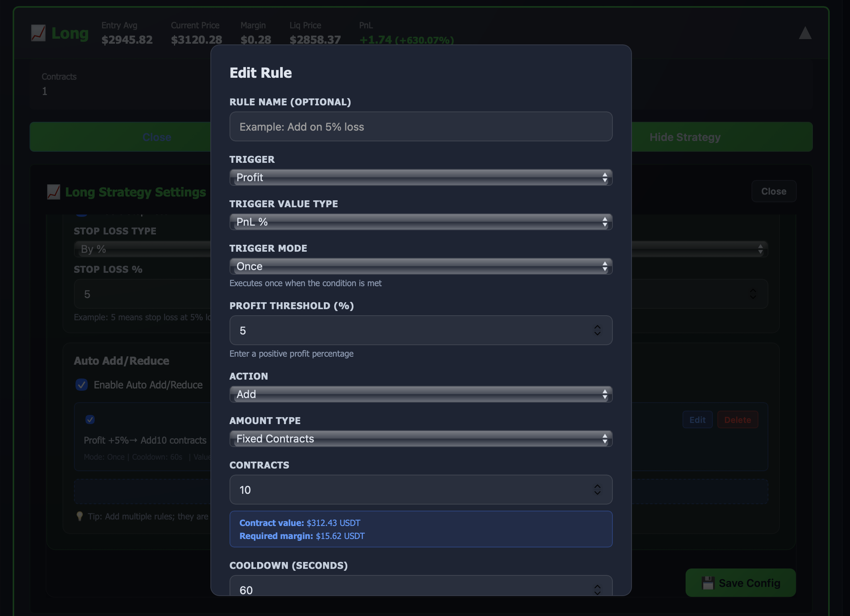Click the Hide Strategy button
This screenshot has height=616, width=850.
684,137
